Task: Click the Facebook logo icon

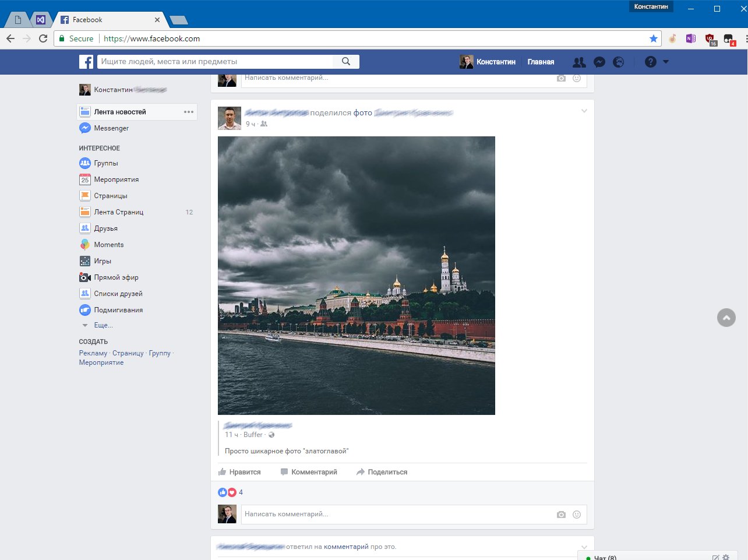Action: [86, 61]
